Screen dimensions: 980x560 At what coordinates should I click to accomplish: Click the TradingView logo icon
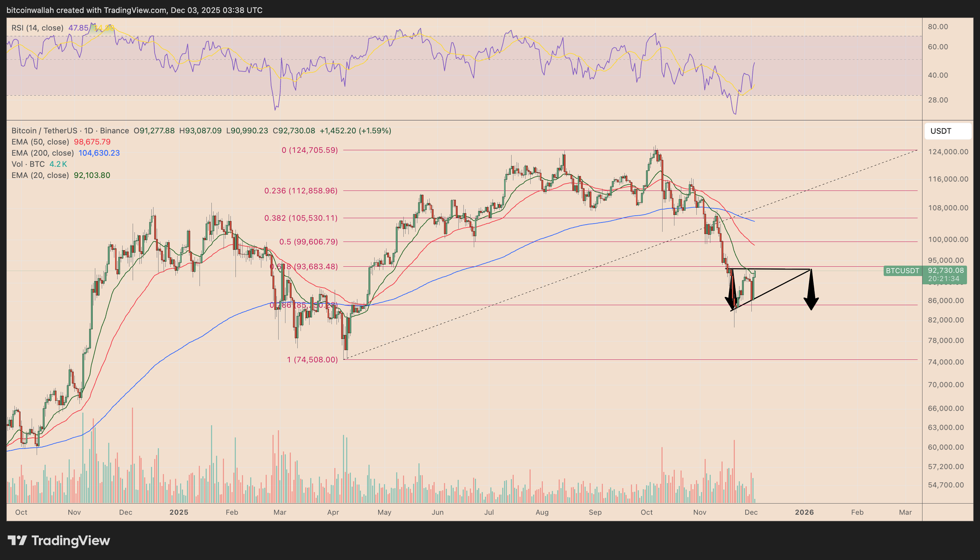click(x=17, y=540)
